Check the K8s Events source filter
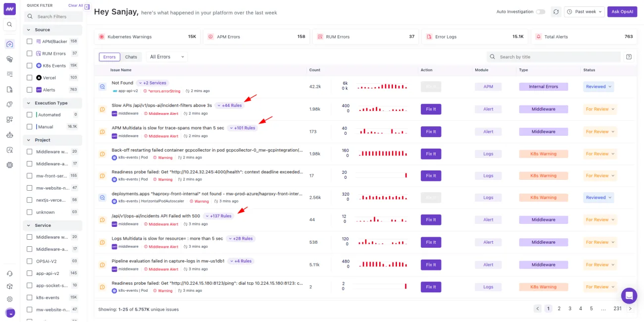This screenshot has width=644, height=322. tap(30, 65)
